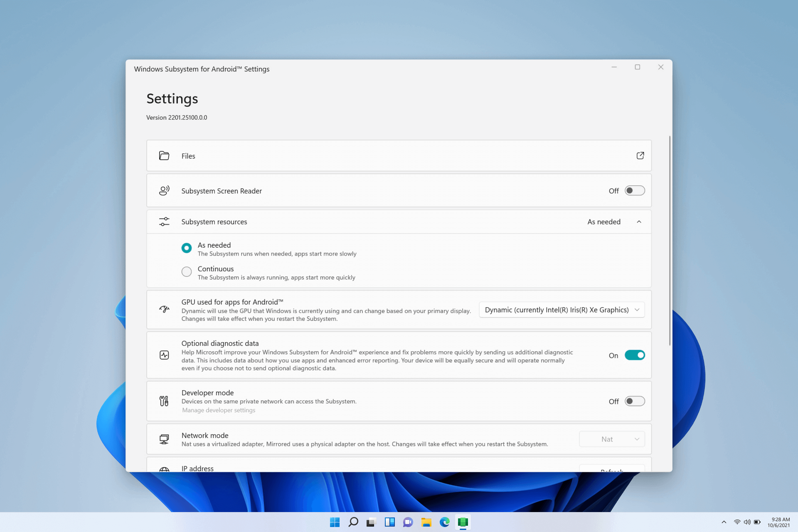Image resolution: width=798 pixels, height=532 pixels.
Task: Open Widgets from the taskbar
Action: click(x=390, y=522)
